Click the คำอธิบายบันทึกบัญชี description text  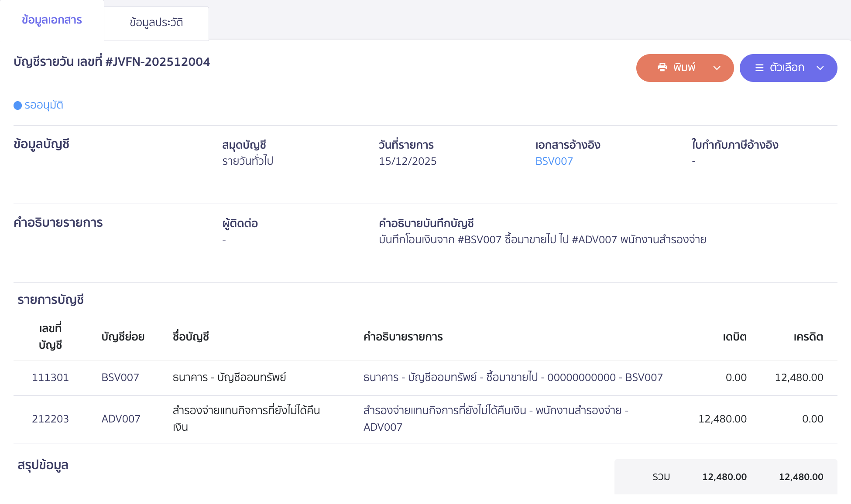pyautogui.click(x=542, y=239)
